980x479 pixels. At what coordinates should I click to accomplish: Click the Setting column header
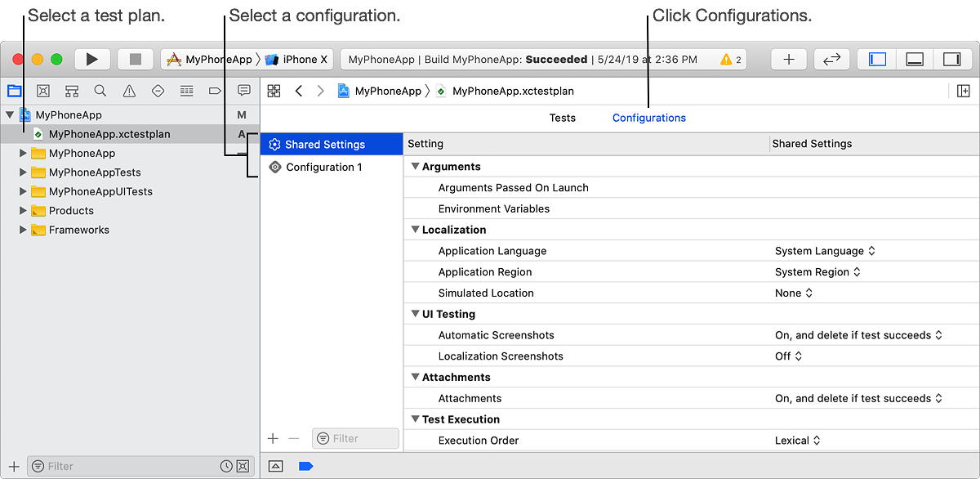click(587, 144)
